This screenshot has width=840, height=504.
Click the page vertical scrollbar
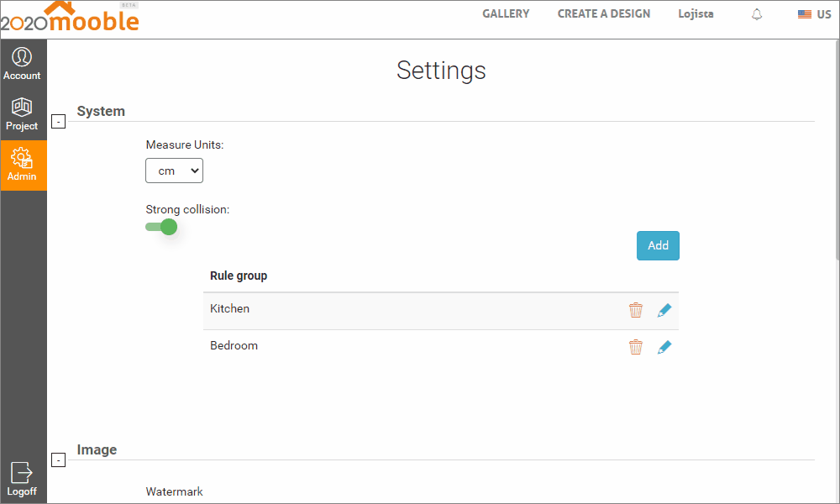click(x=837, y=151)
